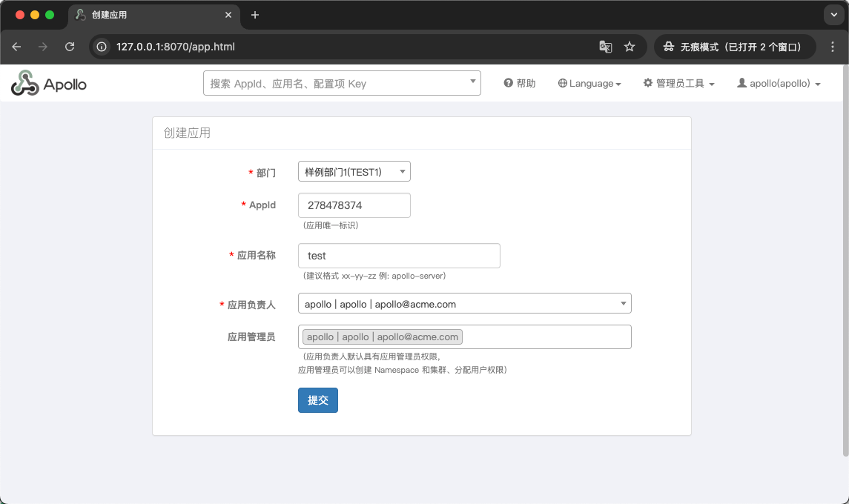Screen dimensions: 849x504
Task: Click the 应用名称 field containing test
Action: click(x=399, y=256)
